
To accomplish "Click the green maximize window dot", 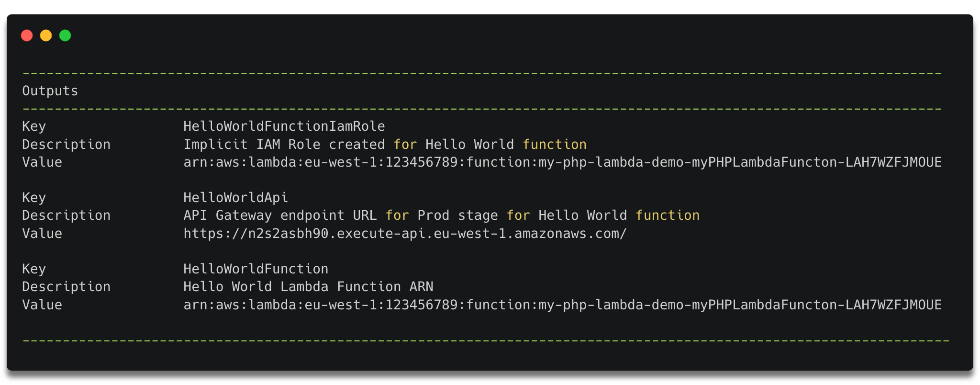I will [65, 35].
